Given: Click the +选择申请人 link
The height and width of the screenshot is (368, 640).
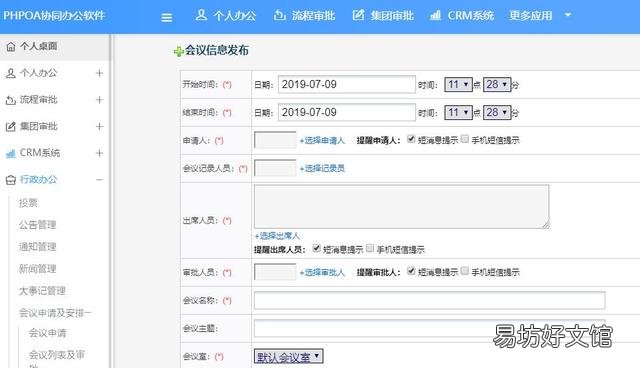Looking at the screenshot, I should coord(322,141).
